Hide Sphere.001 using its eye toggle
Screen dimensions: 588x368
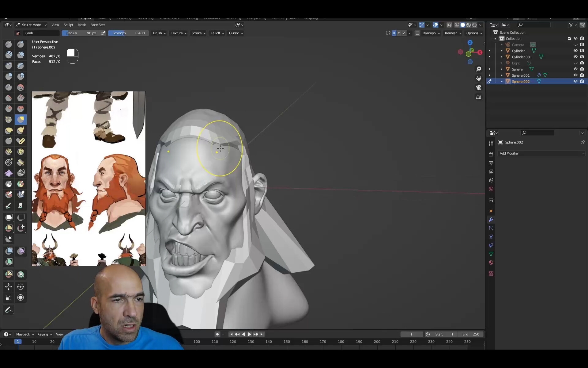coord(575,75)
